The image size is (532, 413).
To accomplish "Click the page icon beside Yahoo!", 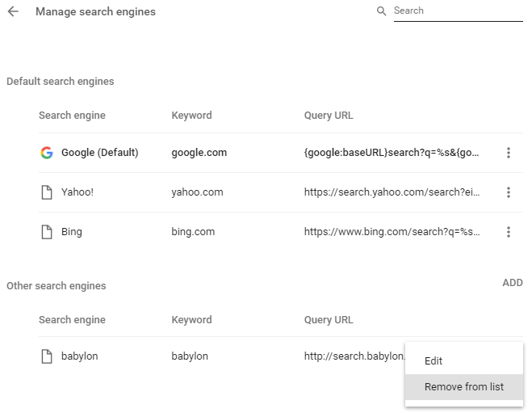I will coord(47,192).
